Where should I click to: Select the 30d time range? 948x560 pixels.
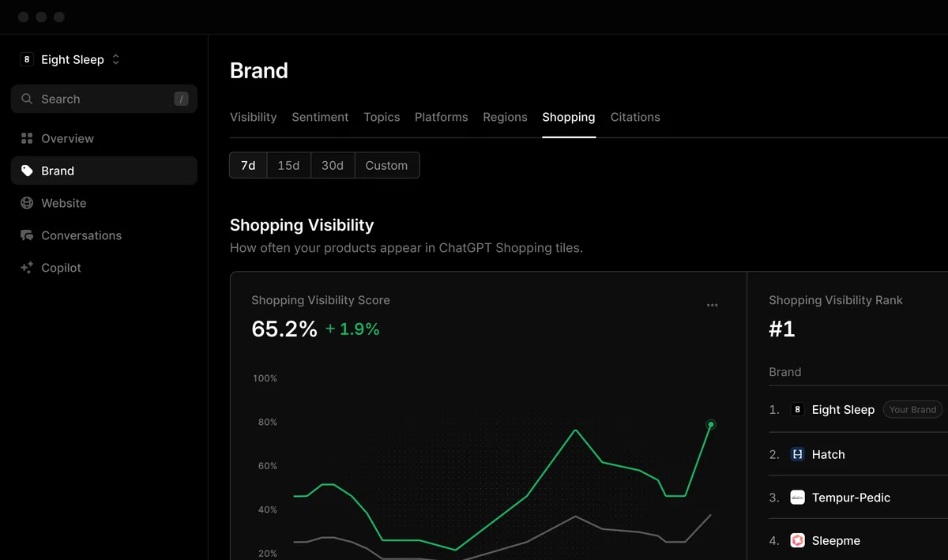(333, 165)
